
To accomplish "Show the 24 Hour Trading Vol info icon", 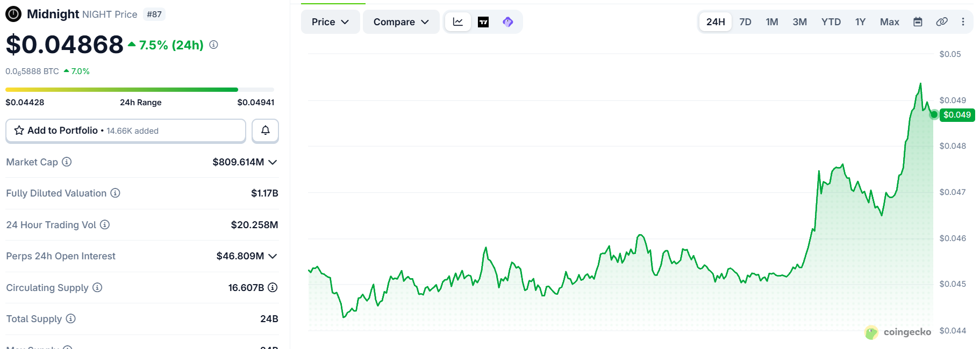I will click(x=105, y=224).
